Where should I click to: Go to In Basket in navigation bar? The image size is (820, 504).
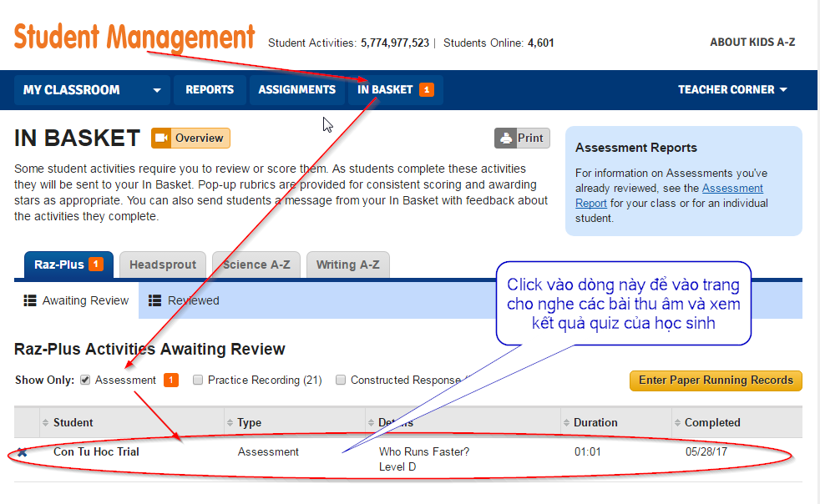click(395, 90)
